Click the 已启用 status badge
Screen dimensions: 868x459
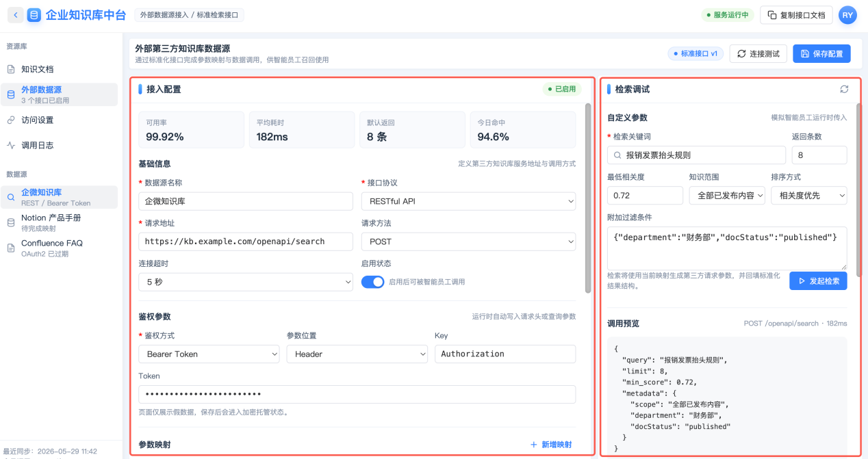(562, 89)
